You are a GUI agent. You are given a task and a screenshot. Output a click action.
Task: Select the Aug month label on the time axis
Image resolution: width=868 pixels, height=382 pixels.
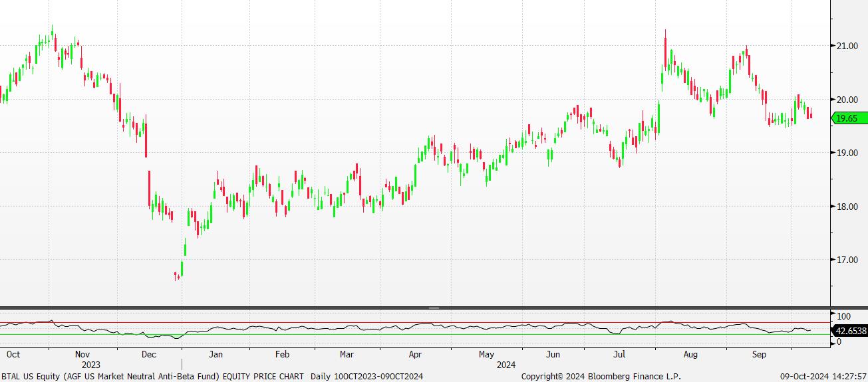click(690, 355)
